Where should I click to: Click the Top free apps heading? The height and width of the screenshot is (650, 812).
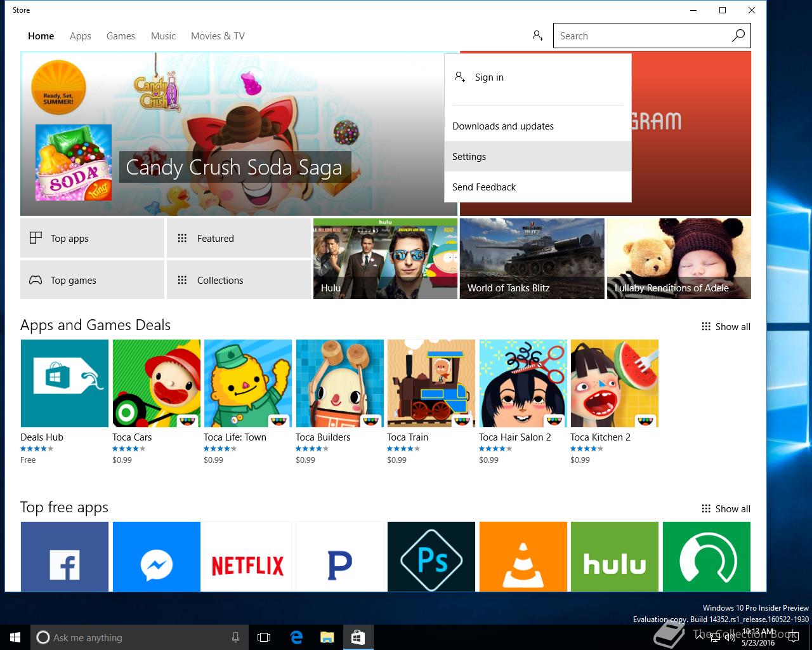click(64, 507)
